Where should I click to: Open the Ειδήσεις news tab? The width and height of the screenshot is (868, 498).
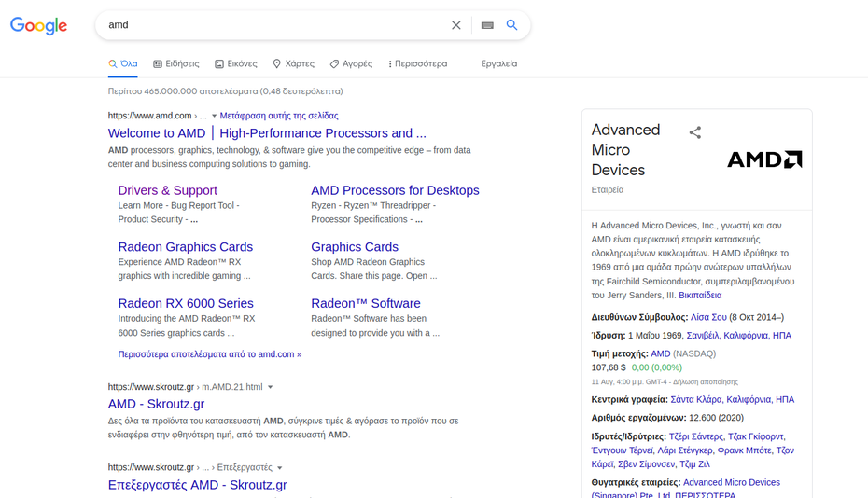pos(176,64)
